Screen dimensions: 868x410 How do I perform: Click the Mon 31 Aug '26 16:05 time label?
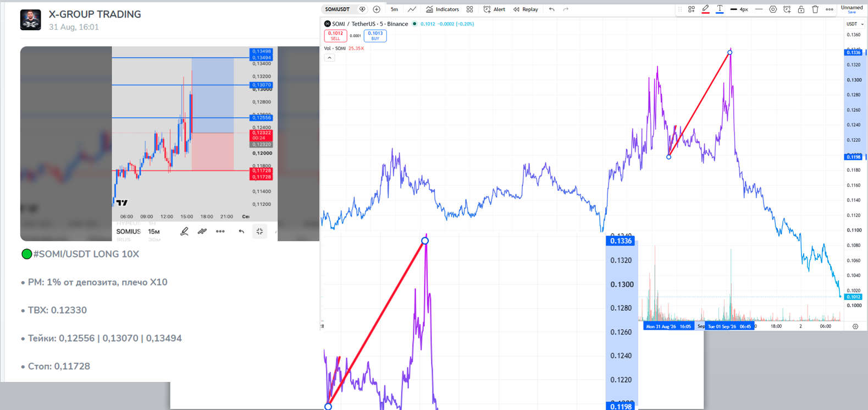coord(668,326)
